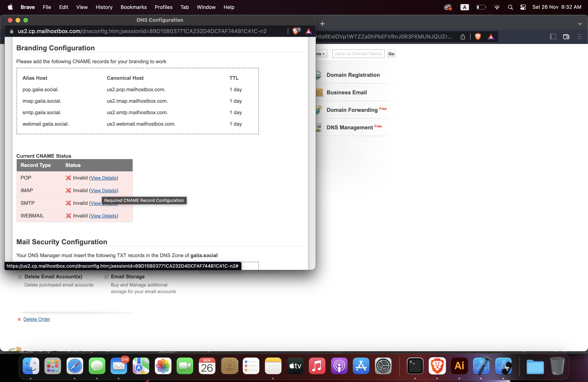This screenshot has width=588, height=382.
Task: Click the background browser address bar URL
Action: coord(384,37)
